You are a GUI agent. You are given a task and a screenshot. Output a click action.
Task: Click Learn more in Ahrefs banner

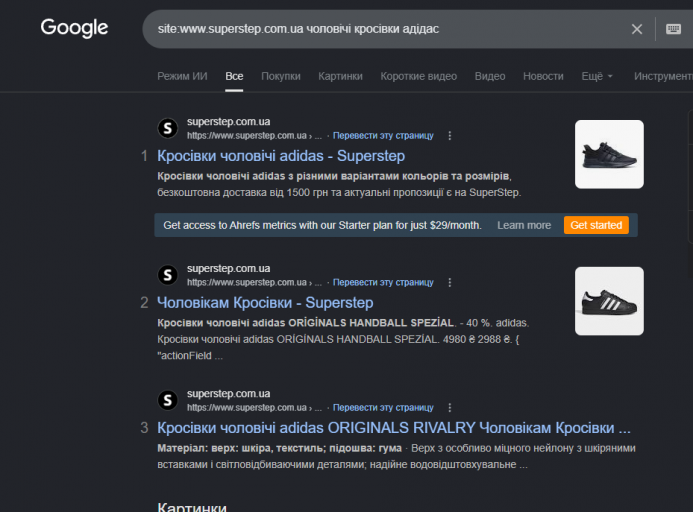(524, 225)
